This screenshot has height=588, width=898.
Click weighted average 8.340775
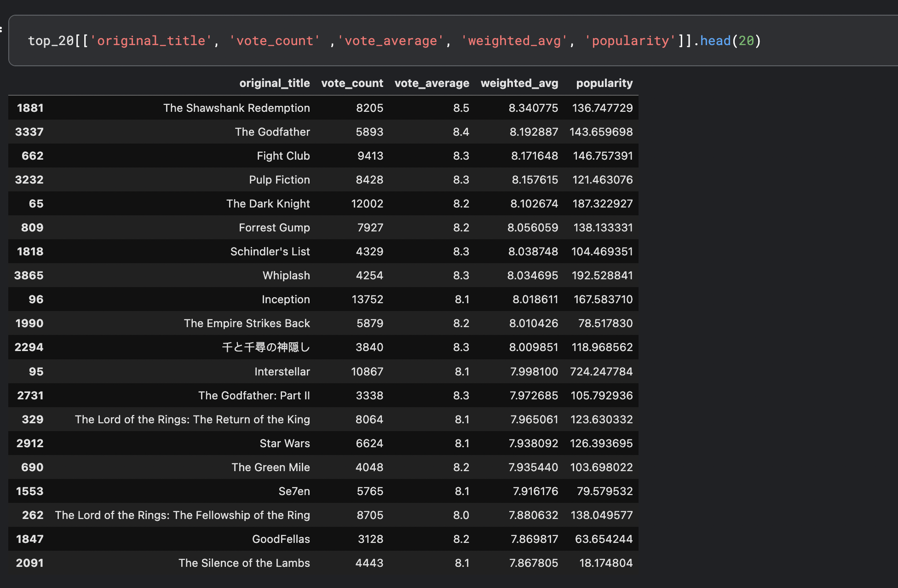pyautogui.click(x=533, y=108)
